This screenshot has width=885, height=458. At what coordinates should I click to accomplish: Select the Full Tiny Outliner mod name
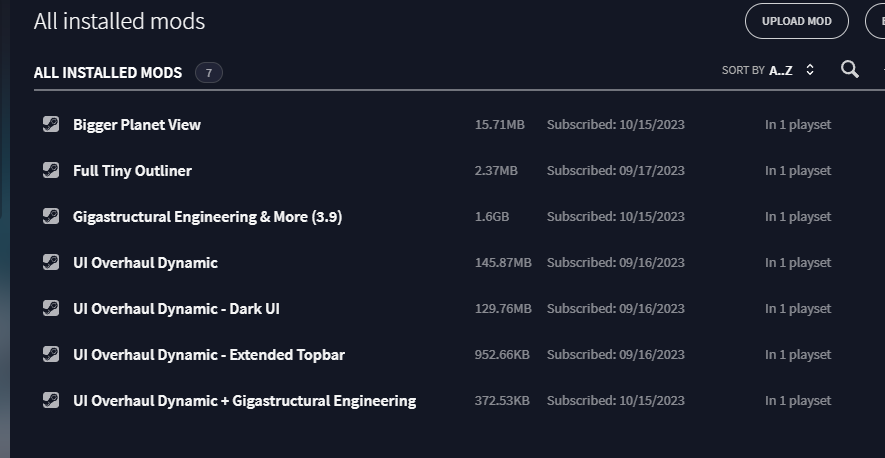tap(132, 171)
